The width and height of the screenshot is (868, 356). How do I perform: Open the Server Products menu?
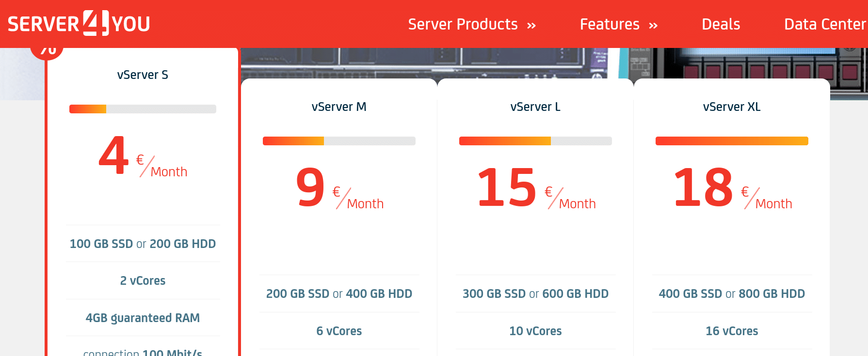pyautogui.click(x=463, y=24)
